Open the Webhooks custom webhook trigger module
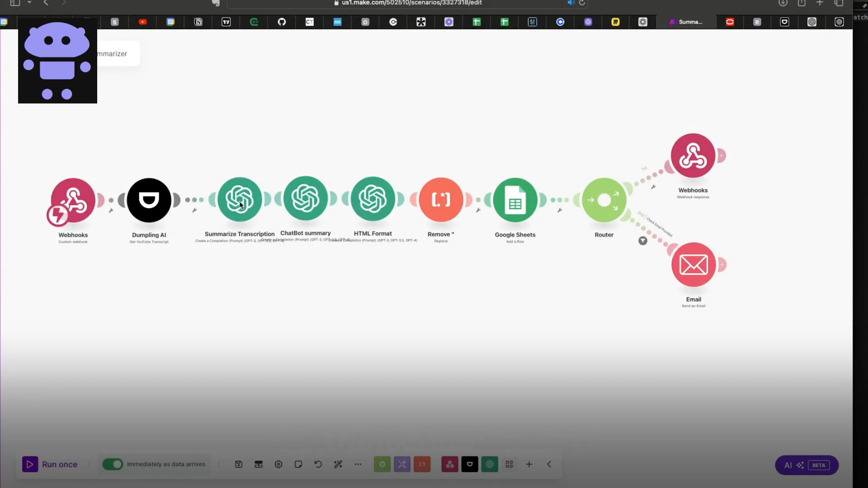Viewport: 868px width, 488px height. click(x=73, y=200)
